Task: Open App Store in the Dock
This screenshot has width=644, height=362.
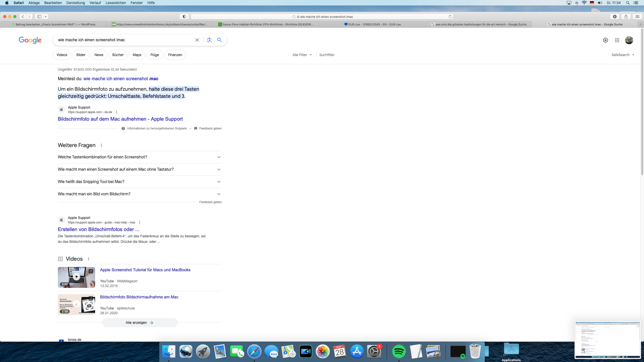Action: [x=357, y=351]
